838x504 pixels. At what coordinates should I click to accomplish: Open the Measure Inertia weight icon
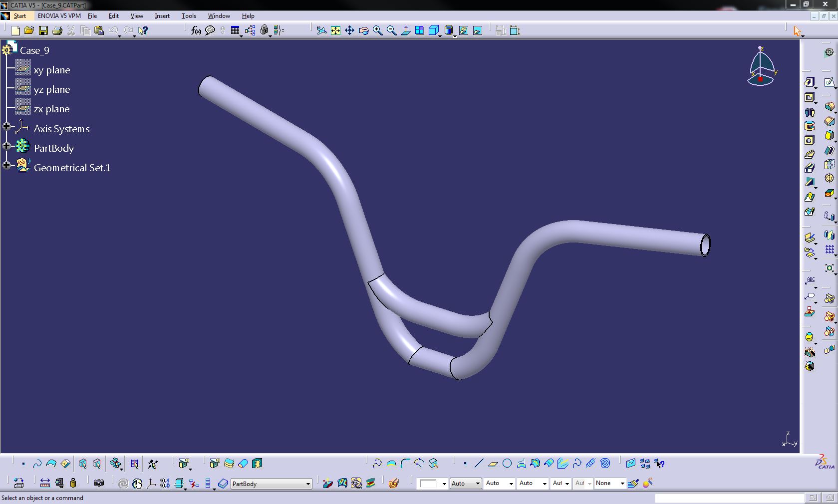pos(73,483)
